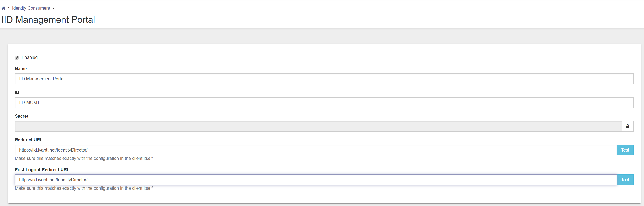Click the greyed-out Secret field

pos(318,126)
